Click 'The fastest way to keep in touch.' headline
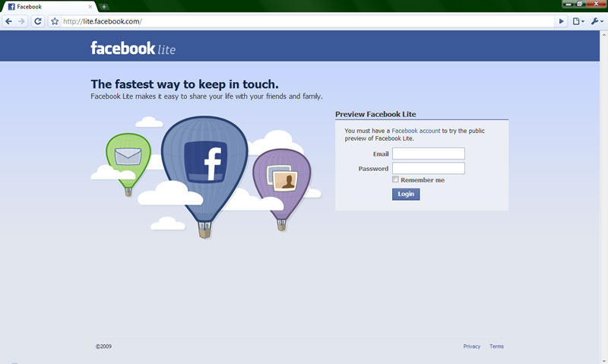The image size is (608, 364). 185,84
